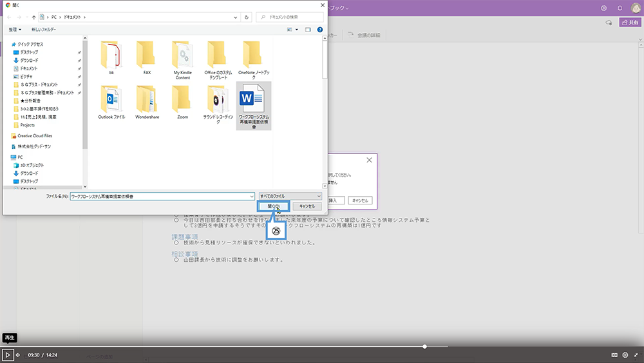Click キャンセル in file dialog
Screen dimensions: 644x363
(x=307, y=206)
